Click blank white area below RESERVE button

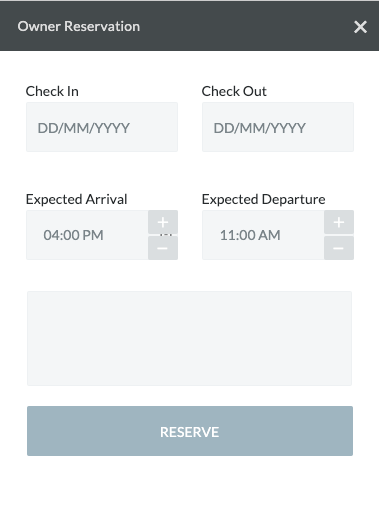(x=189, y=480)
